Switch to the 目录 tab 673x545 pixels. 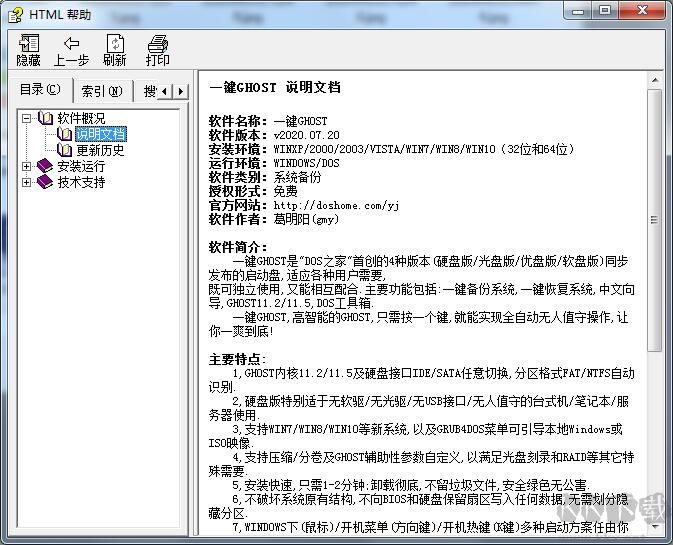(40, 90)
